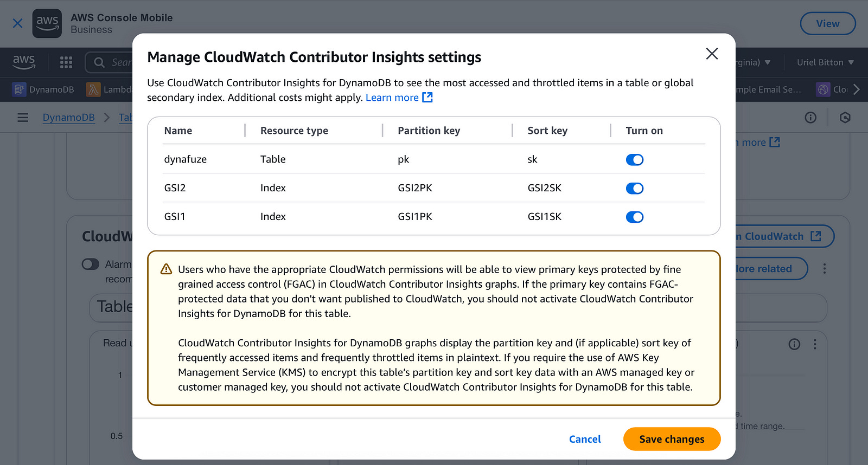The image size is (868, 465).
Task: Open Lambda service shortcut
Action: coord(110,89)
